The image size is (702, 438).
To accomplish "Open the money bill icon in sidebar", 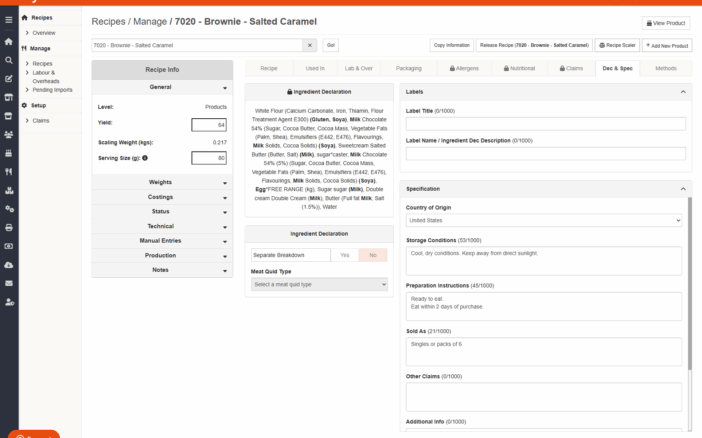I will 9,246.
